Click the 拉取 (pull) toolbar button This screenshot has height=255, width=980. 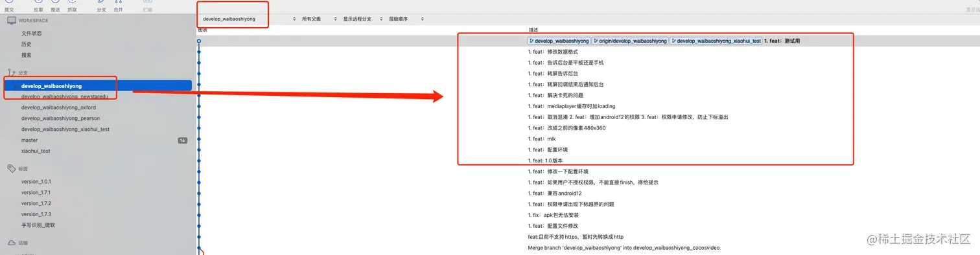click(38, 6)
